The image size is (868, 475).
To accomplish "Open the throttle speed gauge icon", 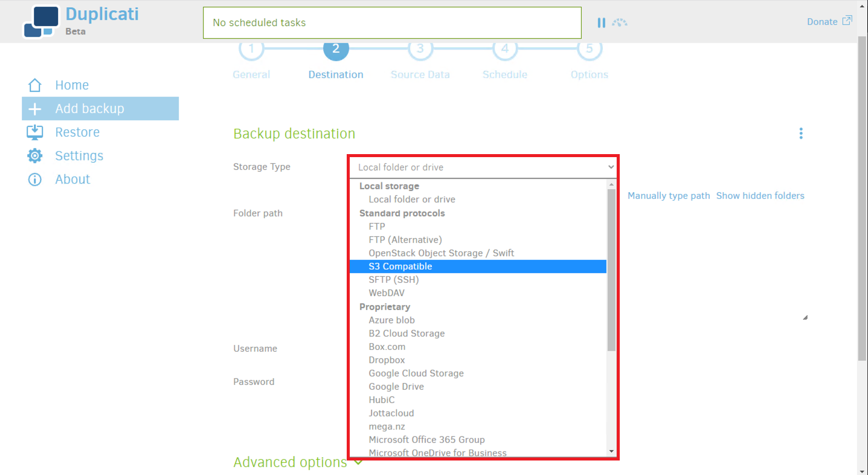I will click(x=620, y=22).
